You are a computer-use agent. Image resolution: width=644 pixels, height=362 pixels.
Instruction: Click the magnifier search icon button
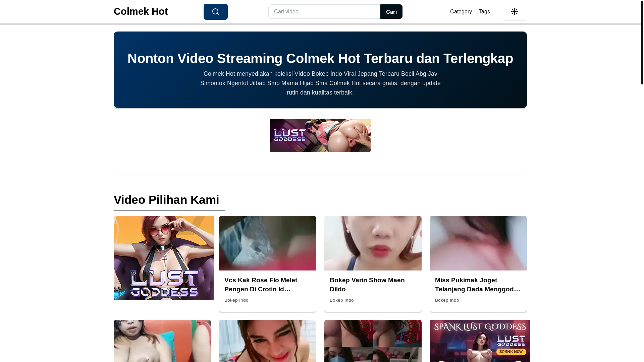215,12
